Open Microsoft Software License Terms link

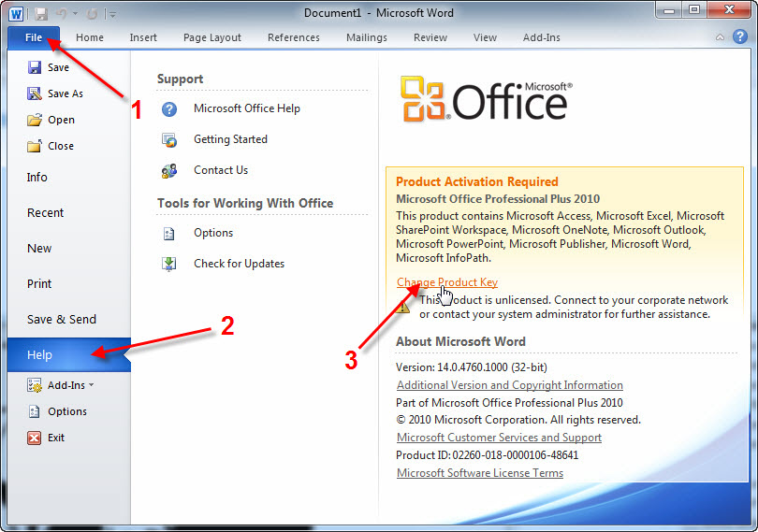coord(480,473)
